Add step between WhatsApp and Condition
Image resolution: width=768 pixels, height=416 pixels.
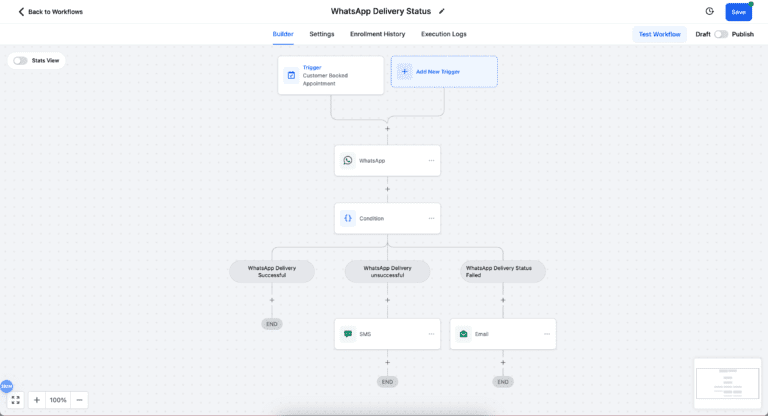(387, 189)
